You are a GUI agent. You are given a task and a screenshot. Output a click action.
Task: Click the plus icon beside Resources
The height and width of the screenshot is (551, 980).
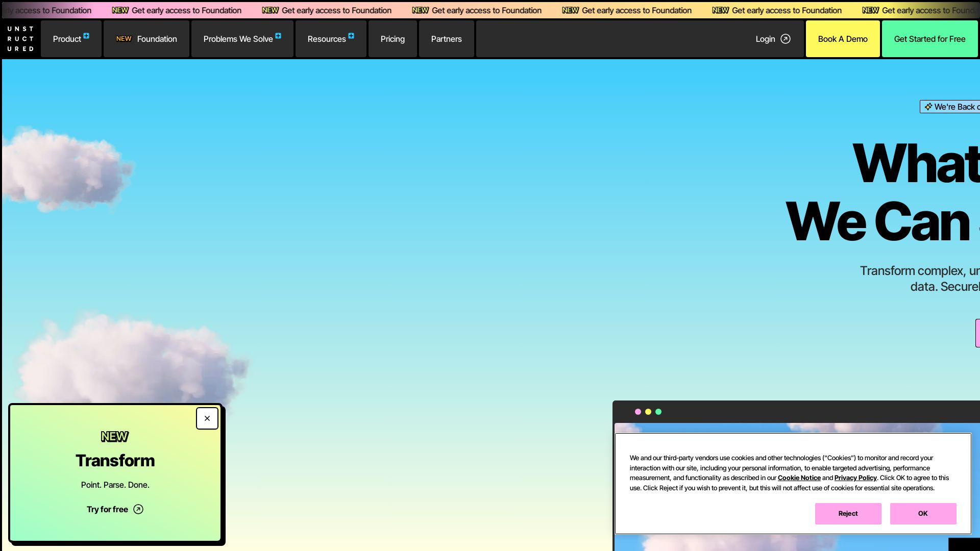[351, 36]
